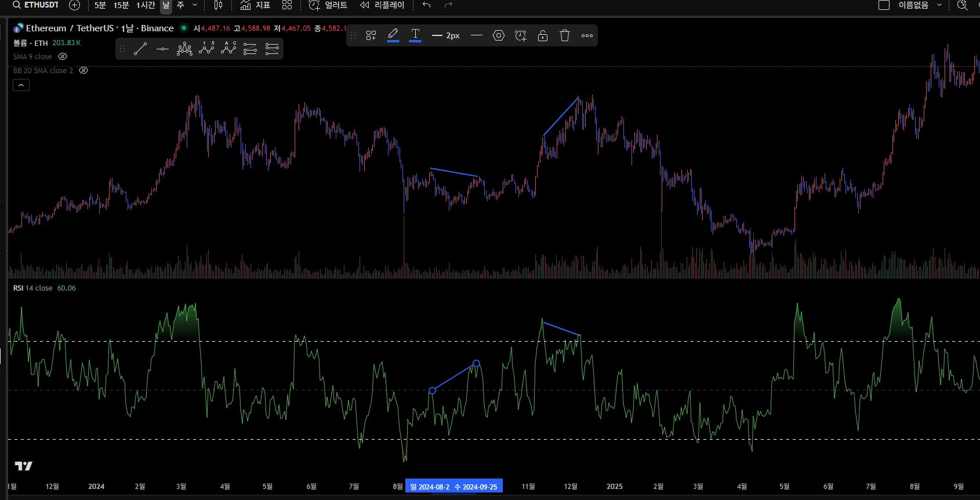Choose the candlestick chart type icon
This screenshot has height=500, width=980.
pyautogui.click(x=218, y=5)
